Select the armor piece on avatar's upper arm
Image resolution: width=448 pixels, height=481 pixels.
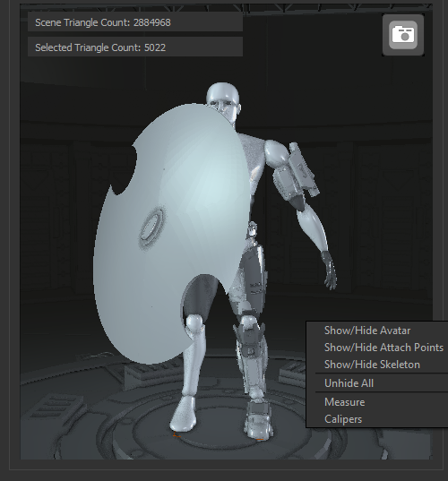[296, 172]
